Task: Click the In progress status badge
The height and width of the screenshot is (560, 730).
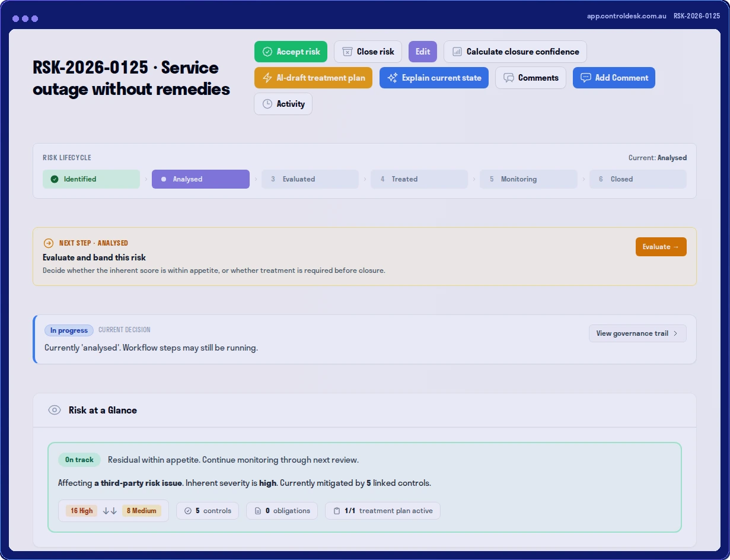Action: 69,330
